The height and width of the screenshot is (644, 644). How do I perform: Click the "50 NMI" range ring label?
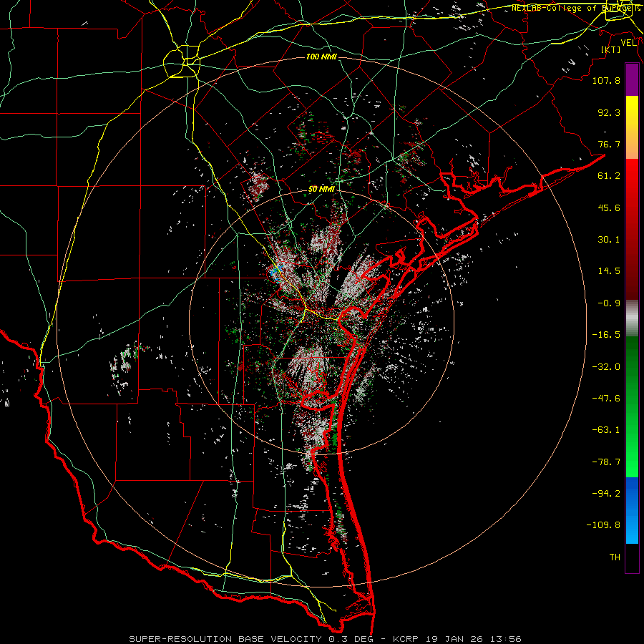tap(321, 189)
